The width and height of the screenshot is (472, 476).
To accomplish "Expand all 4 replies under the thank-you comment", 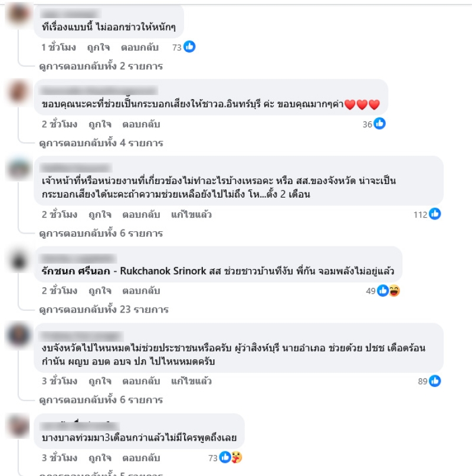I will click(101, 143).
